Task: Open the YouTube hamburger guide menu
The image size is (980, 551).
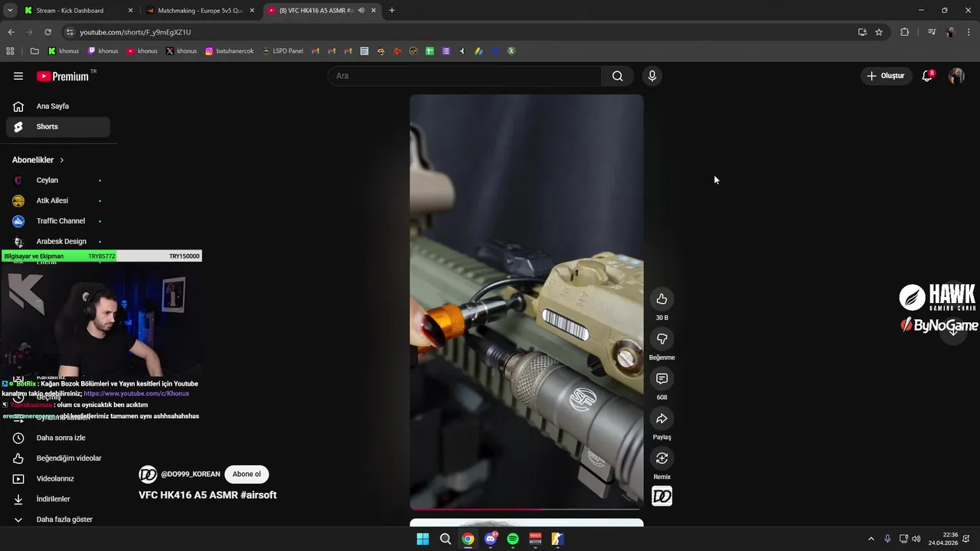Action: coord(18,76)
